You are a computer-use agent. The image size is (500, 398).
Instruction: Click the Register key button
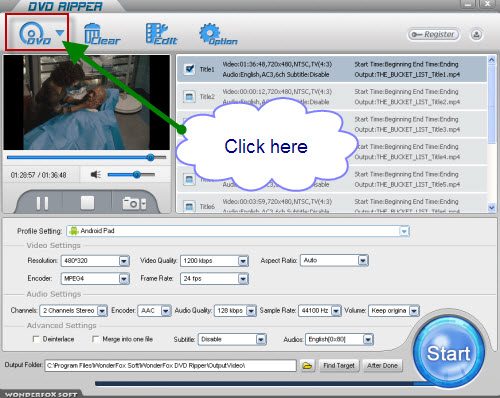coord(433,34)
